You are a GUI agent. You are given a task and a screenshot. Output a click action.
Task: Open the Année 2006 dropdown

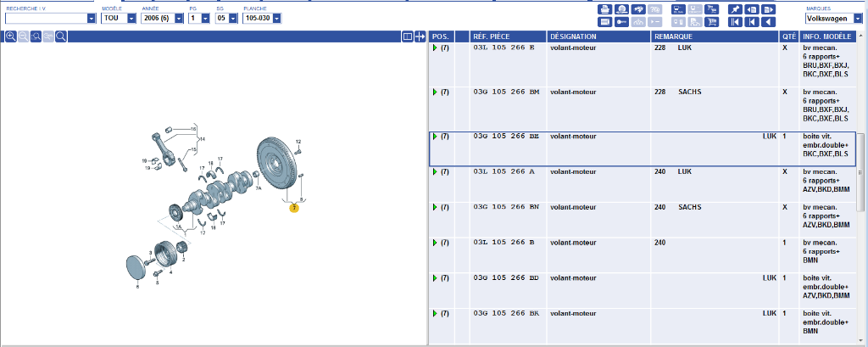pos(180,18)
